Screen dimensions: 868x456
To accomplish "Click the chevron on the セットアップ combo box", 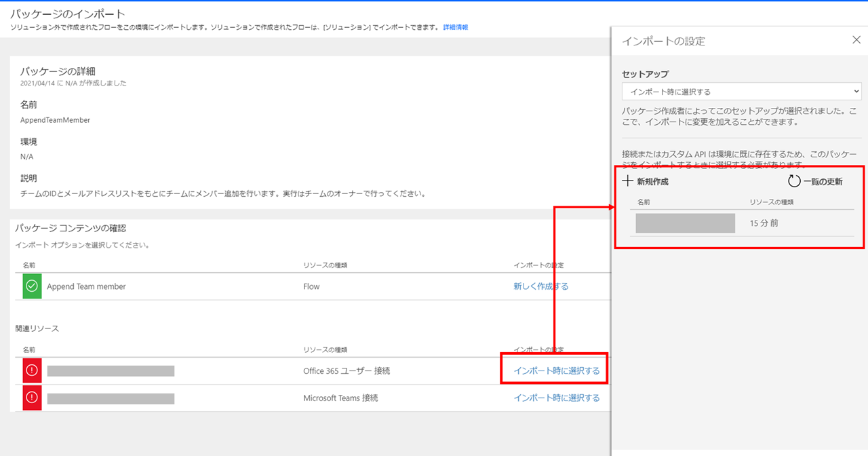I will coord(856,91).
